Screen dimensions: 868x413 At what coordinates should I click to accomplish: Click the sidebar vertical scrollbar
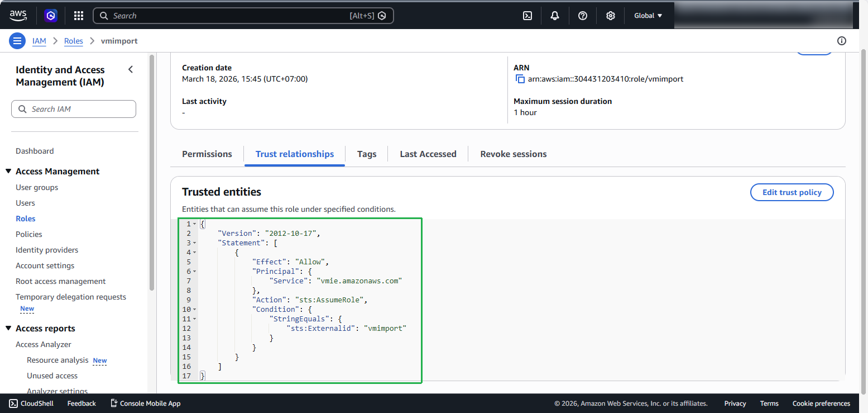(152, 172)
